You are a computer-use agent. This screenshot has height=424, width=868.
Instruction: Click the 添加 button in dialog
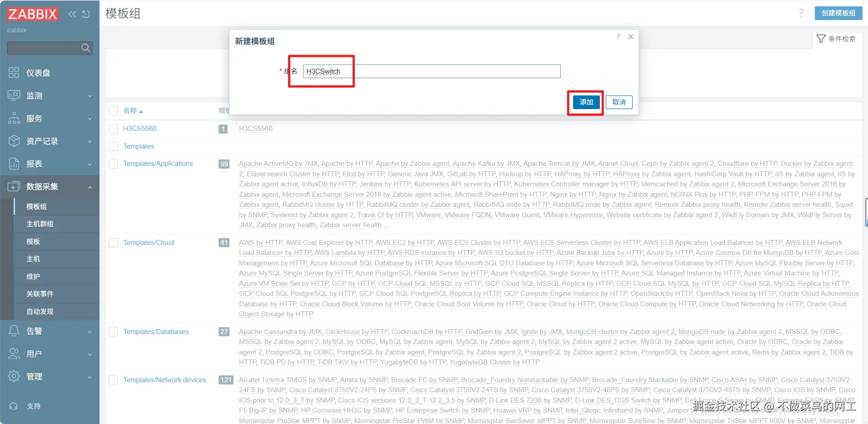click(586, 102)
